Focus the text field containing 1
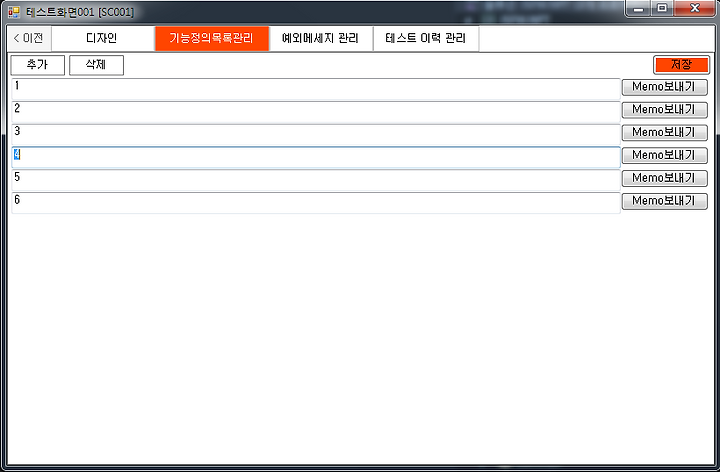This screenshot has width=720, height=472. pos(316,89)
